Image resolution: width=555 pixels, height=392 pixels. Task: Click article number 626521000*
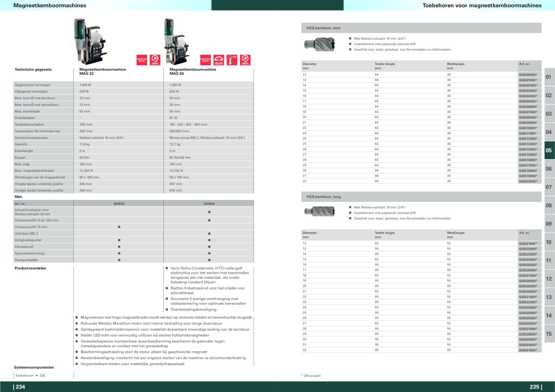pos(528,243)
